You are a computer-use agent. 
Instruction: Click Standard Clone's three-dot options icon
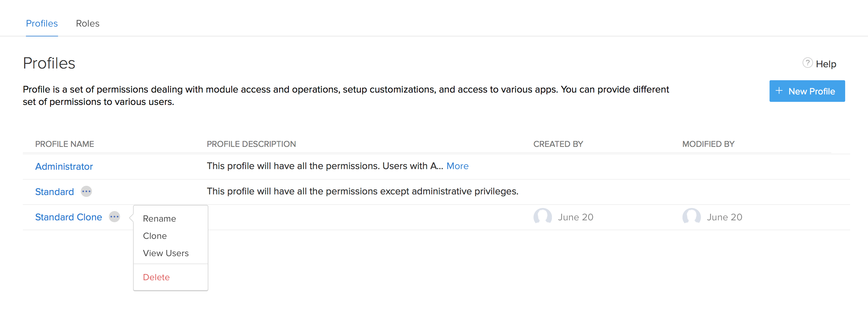click(x=115, y=217)
